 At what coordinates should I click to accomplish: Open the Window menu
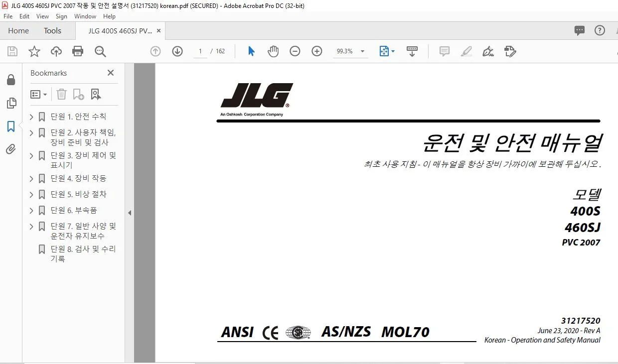pos(85,16)
